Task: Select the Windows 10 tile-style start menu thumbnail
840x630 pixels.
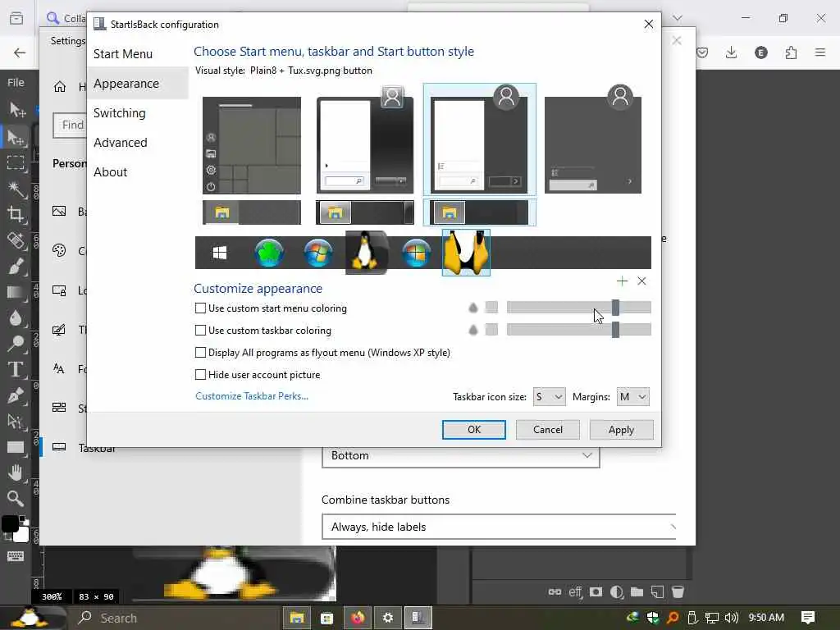Action: pyautogui.click(x=252, y=145)
